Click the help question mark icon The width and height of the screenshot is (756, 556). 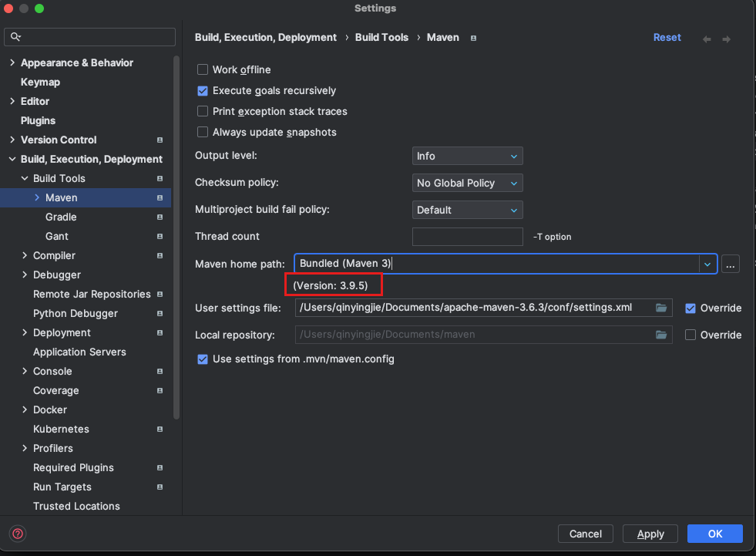pyautogui.click(x=18, y=534)
